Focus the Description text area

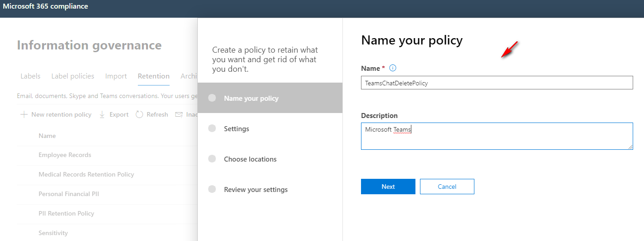point(497,136)
